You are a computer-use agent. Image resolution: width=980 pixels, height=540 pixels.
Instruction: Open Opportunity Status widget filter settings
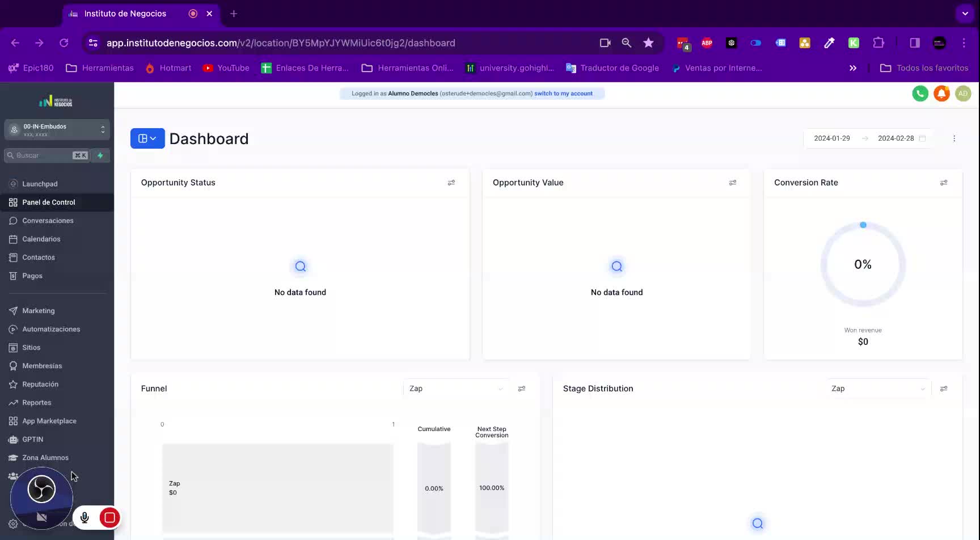coord(451,183)
